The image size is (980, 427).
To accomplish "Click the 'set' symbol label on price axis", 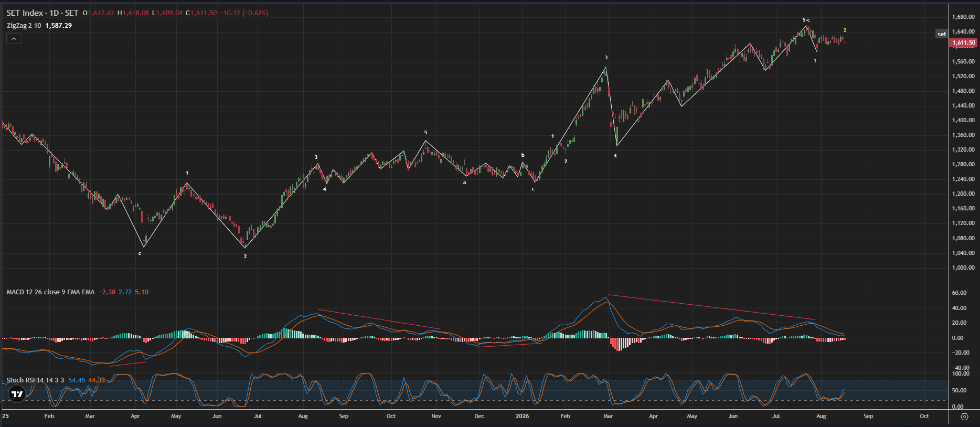I will (x=942, y=34).
